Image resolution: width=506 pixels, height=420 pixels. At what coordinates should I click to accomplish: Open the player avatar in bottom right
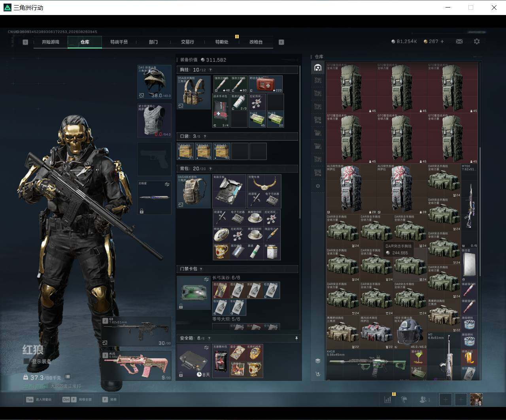pyautogui.click(x=476, y=399)
